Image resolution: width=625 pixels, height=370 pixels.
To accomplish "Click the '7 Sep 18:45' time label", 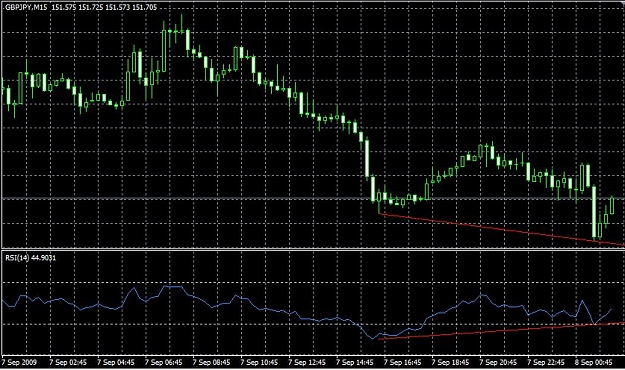I will pyautogui.click(x=450, y=362).
